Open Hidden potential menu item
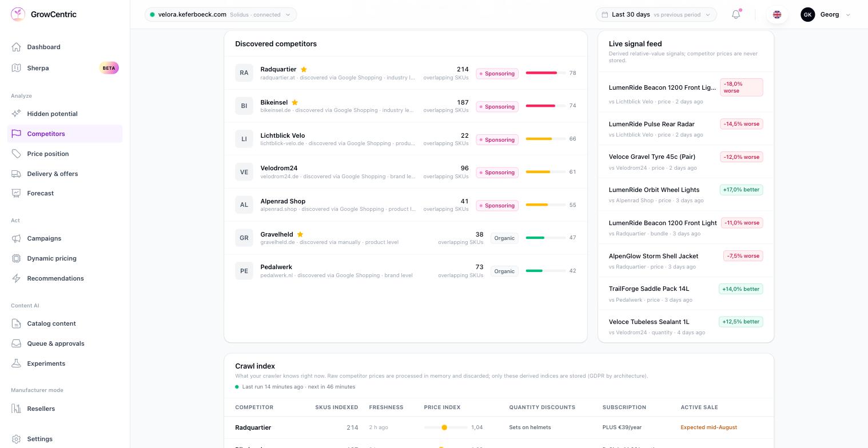The height and width of the screenshot is (448, 868). click(65, 114)
